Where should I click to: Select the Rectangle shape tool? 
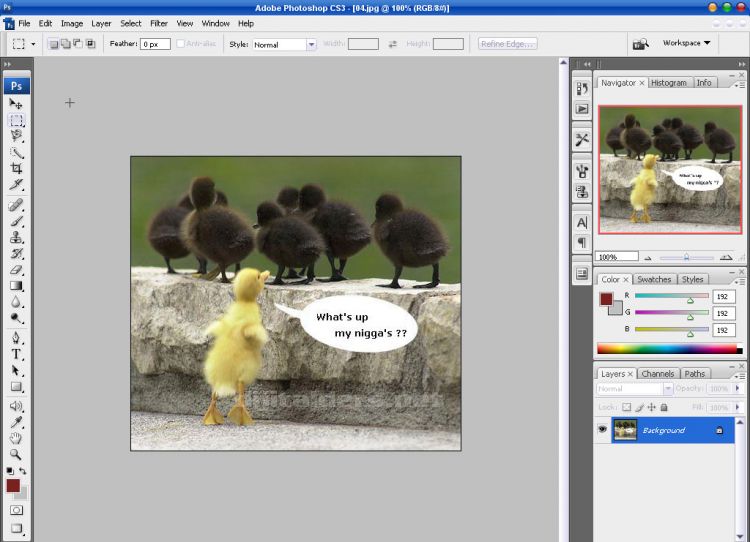16,387
